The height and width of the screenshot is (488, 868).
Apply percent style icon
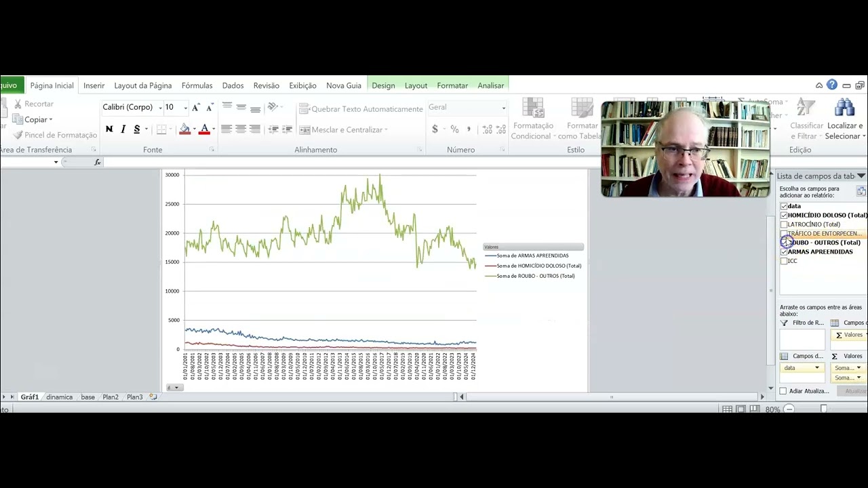(x=454, y=129)
